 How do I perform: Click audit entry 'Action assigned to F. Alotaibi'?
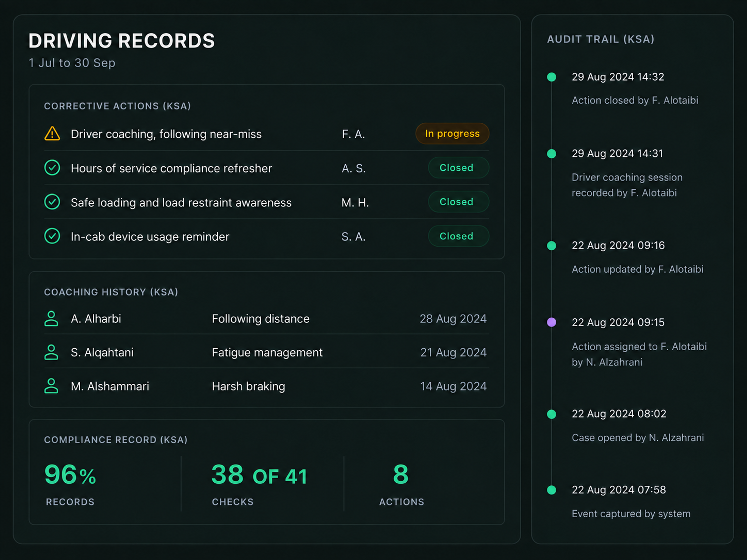[x=639, y=354]
